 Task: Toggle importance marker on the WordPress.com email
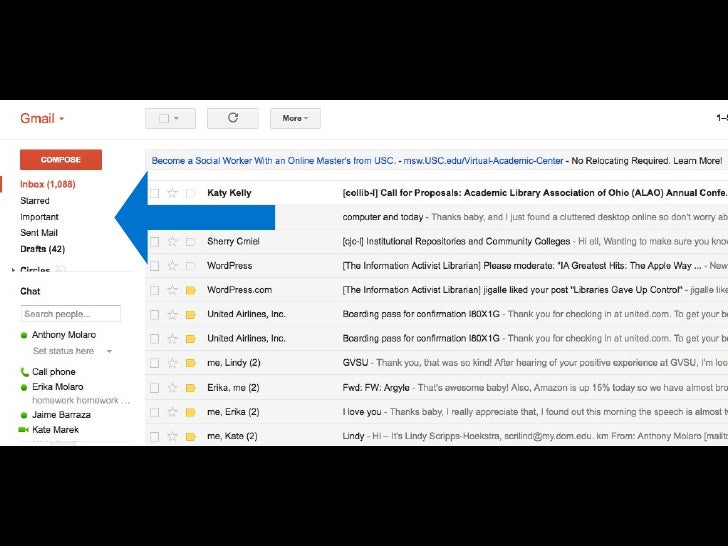point(190,290)
